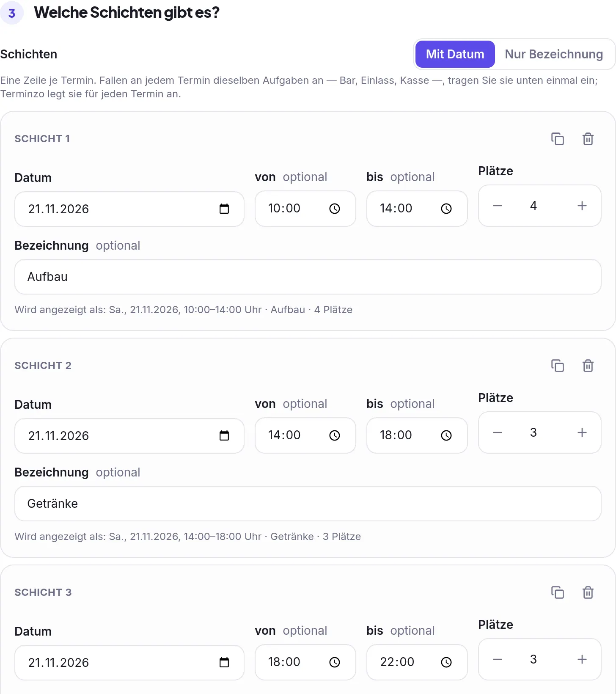Screen dimensions: 616x694
Task: Click the Schicht 1 date value 21.11.2026
Action: pos(58,209)
